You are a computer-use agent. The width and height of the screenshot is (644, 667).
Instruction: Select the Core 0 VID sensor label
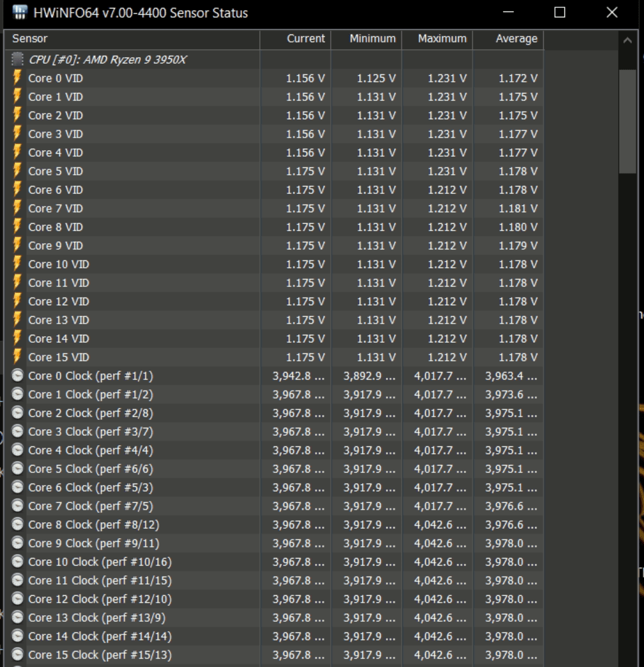56,78
